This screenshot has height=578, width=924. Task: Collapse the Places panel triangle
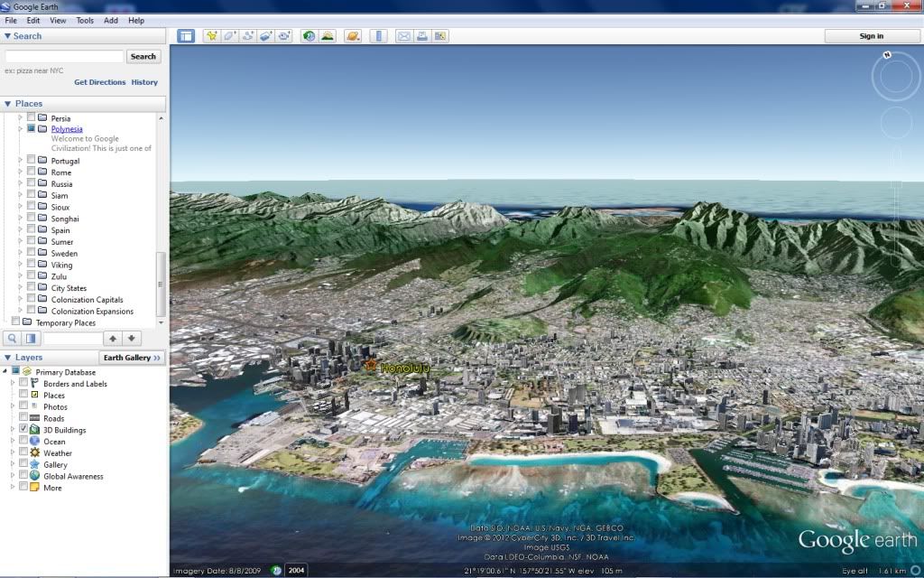[x=7, y=104]
